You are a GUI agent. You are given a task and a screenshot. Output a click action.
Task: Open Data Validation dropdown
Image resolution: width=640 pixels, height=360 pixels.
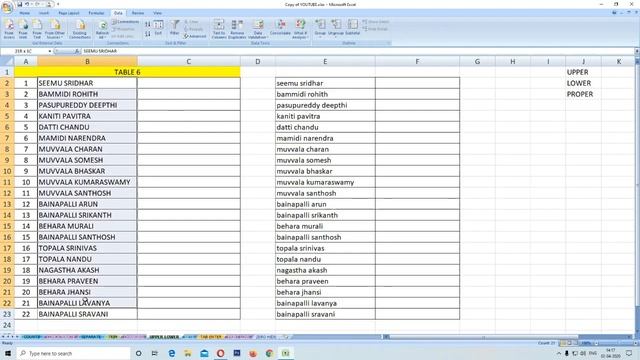coord(258,29)
